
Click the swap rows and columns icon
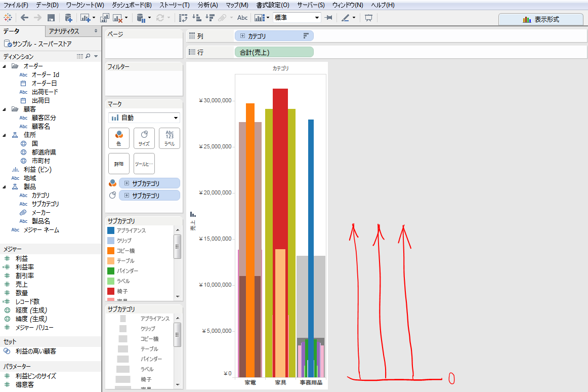(184, 17)
